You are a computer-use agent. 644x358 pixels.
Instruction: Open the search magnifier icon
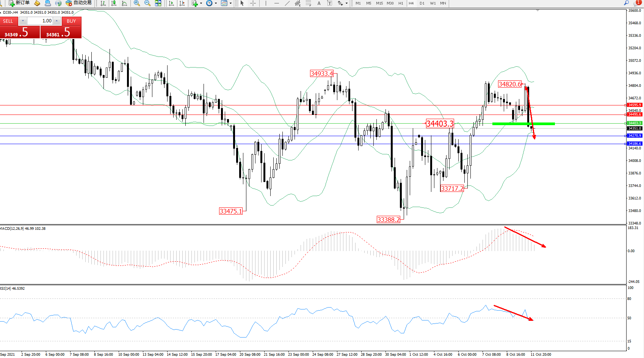coord(626,3)
